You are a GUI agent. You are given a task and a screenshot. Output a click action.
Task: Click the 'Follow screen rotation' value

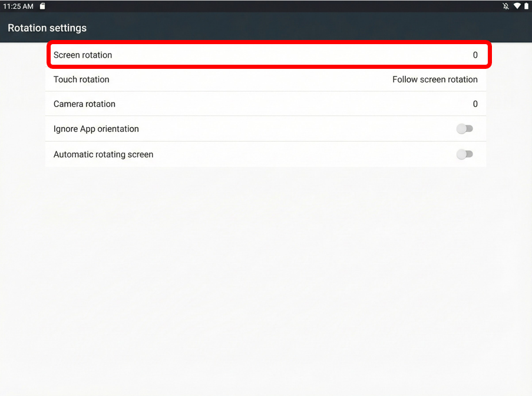[x=435, y=79]
